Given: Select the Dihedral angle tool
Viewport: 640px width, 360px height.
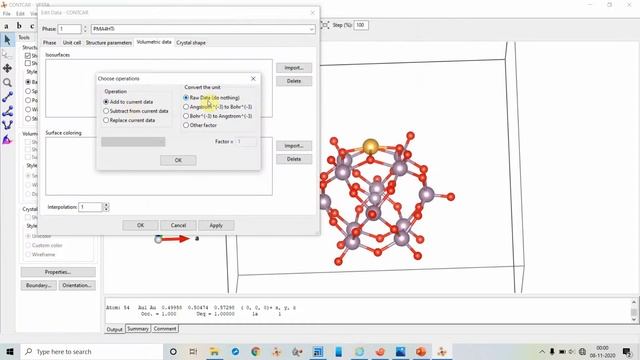Looking at the screenshot, I should click(x=7, y=125).
